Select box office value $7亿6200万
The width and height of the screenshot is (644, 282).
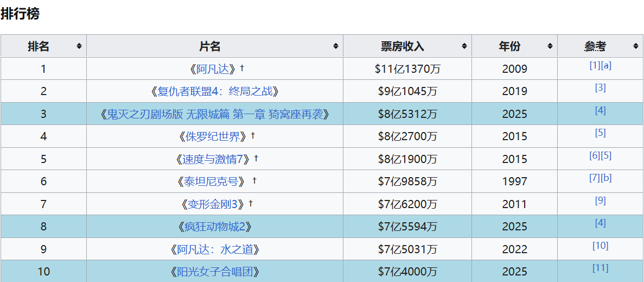coord(407,204)
